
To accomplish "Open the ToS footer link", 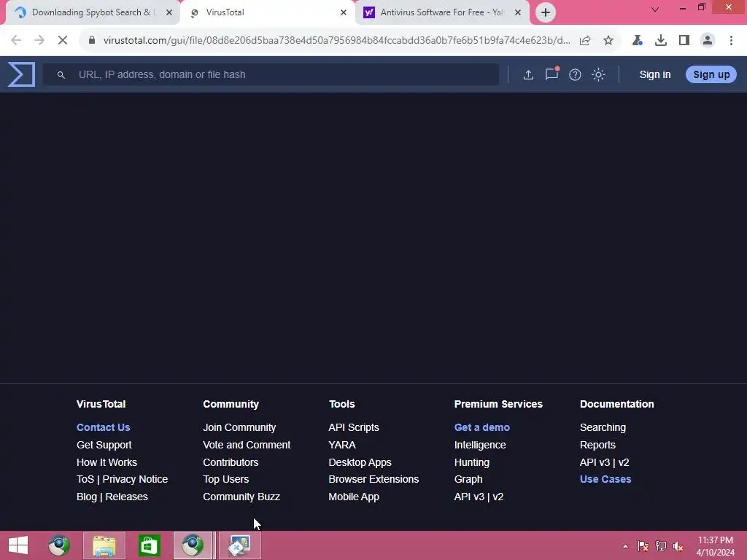I will 85,480.
